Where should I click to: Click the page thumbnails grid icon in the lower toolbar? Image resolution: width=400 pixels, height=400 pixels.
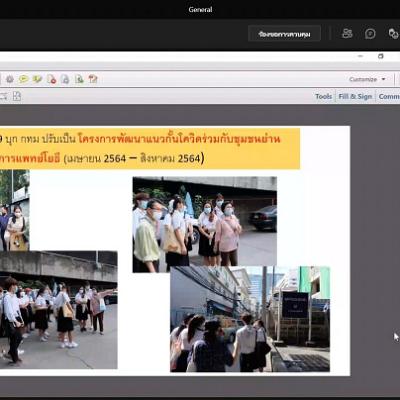(17, 96)
